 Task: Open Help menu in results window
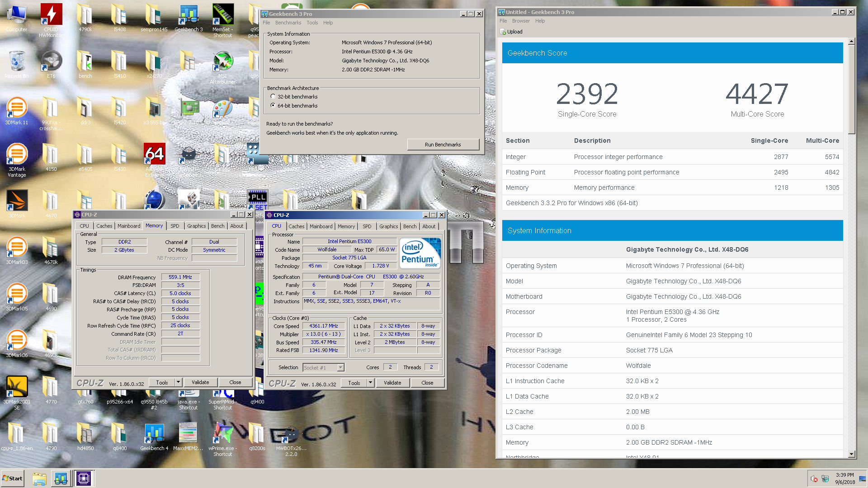point(540,21)
